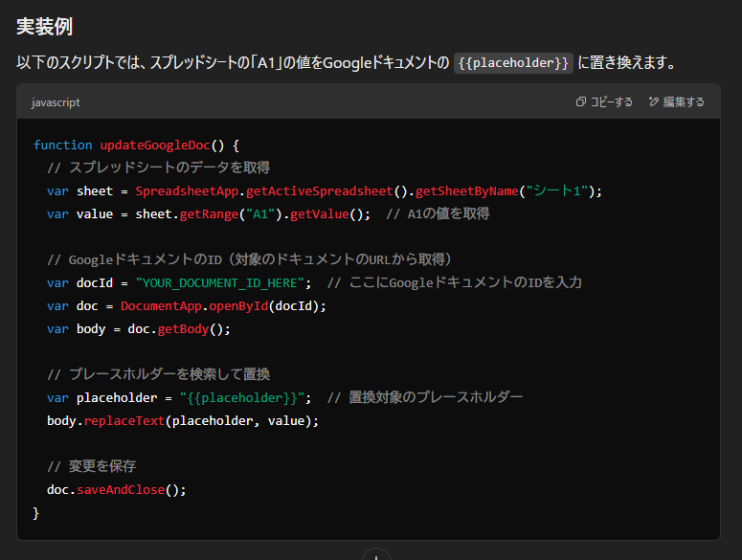Screen dimensions: 742x560
Task: Click the saveAndClose method text
Action: pos(121,489)
